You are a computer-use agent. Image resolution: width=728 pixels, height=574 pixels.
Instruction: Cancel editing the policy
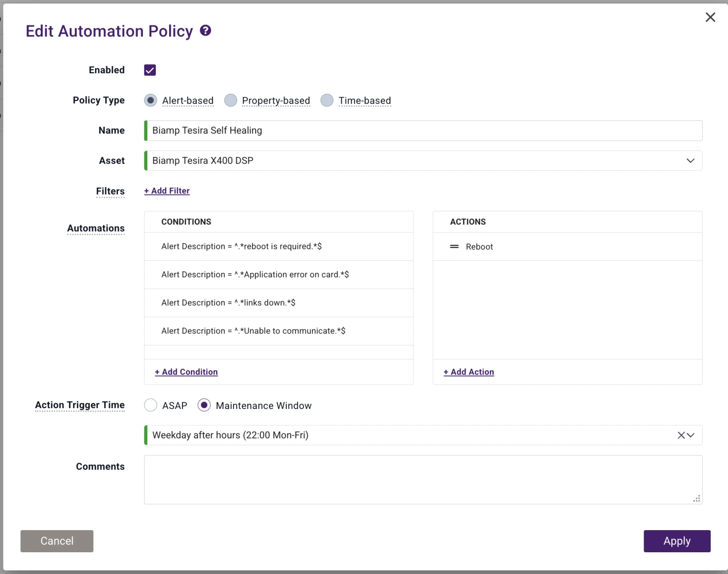coord(57,541)
